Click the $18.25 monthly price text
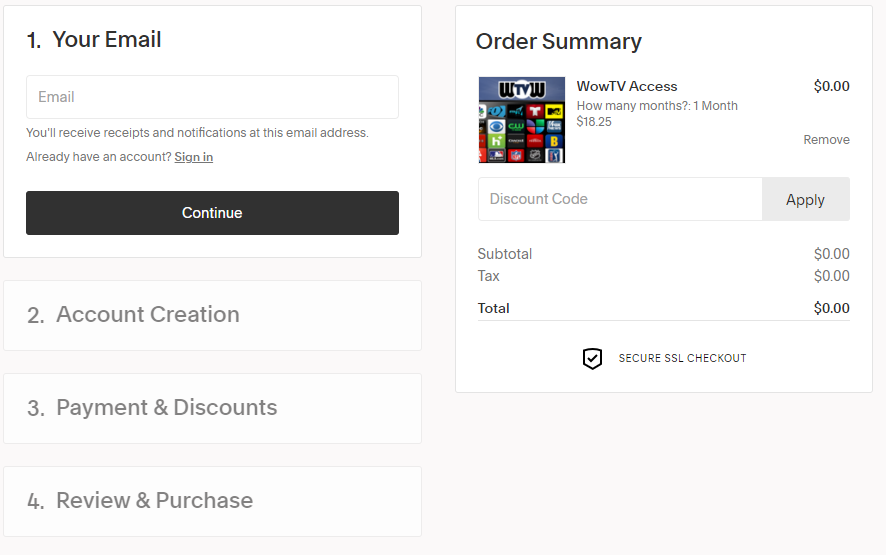This screenshot has width=886, height=555. (x=594, y=122)
